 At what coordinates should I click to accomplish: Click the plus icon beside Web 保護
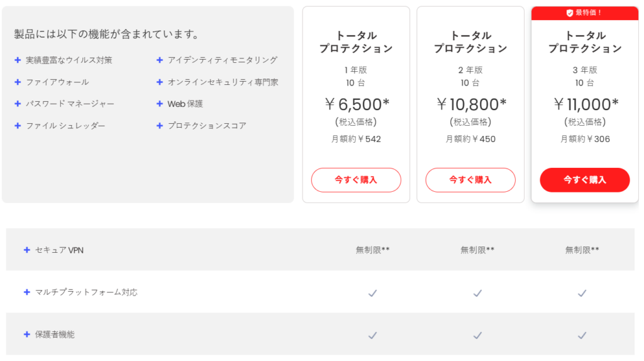[160, 104]
